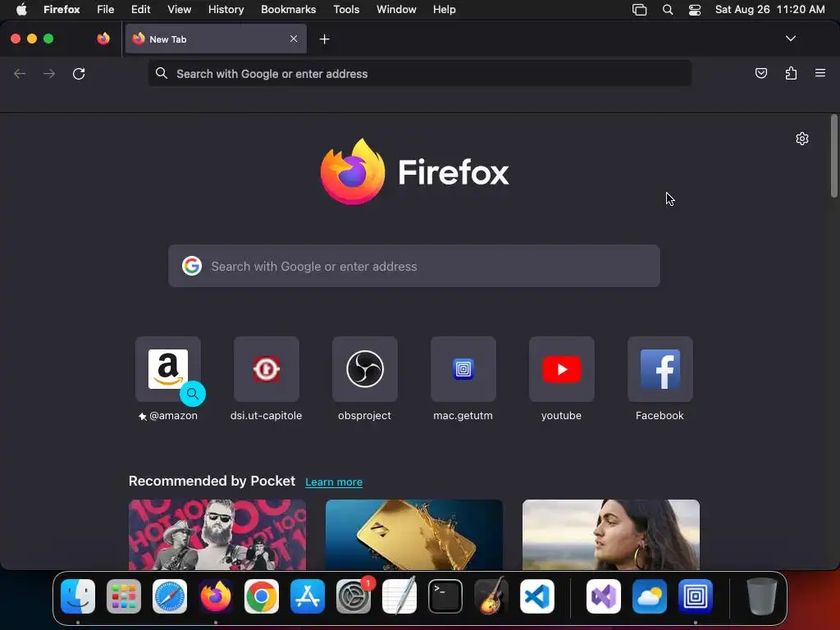The height and width of the screenshot is (630, 840).
Task: Expand the list all tabs chevron
Action: (790, 39)
